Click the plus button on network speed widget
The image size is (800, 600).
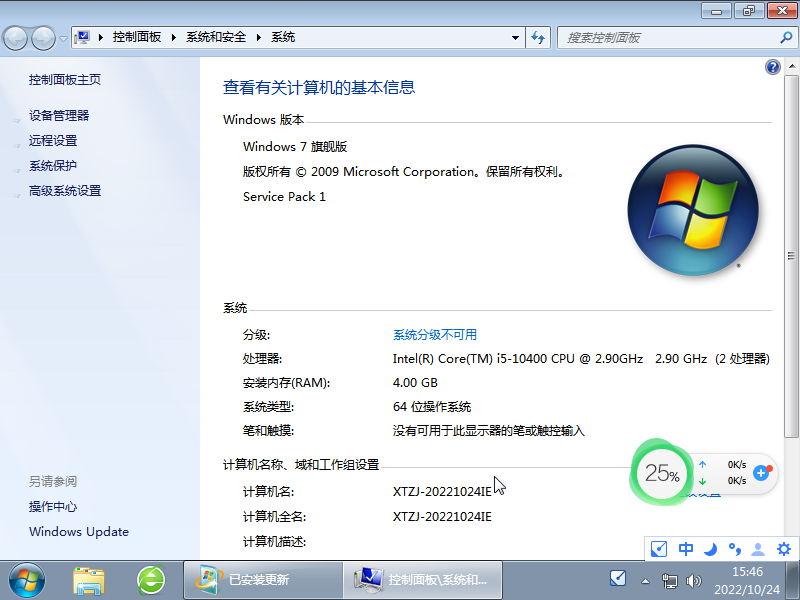pos(761,472)
